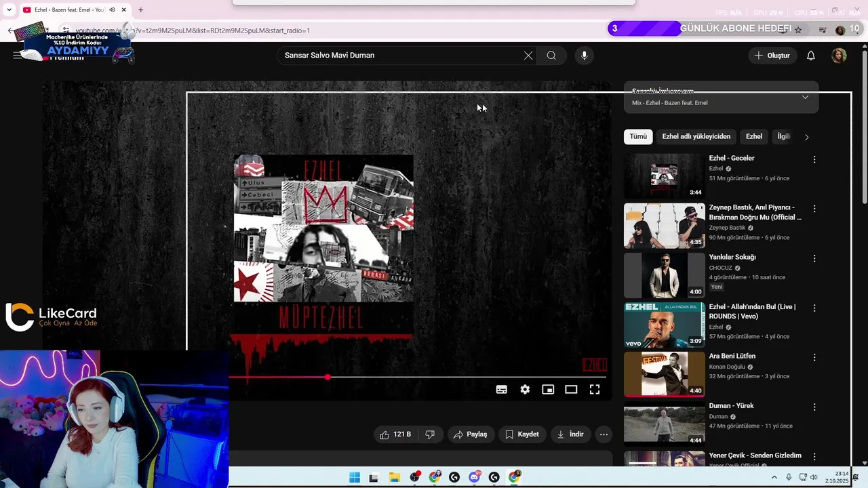Select the Ezhel filter chip
Image resolution: width=868 pixels, height=488 pixels.
coord(754,137)
